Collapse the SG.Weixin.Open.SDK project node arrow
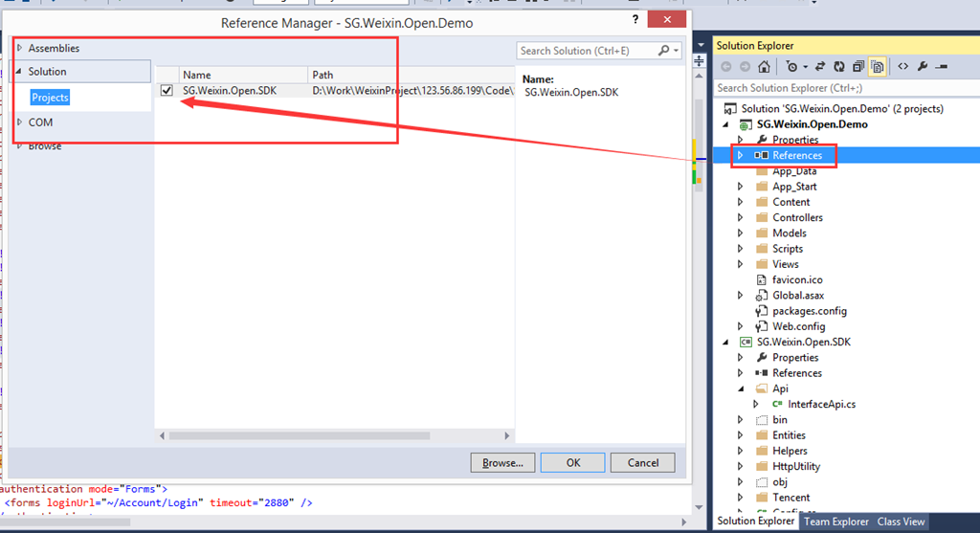The height and width of the screenshot is (533, 980). pyautogui.click(x=725, y=342)
